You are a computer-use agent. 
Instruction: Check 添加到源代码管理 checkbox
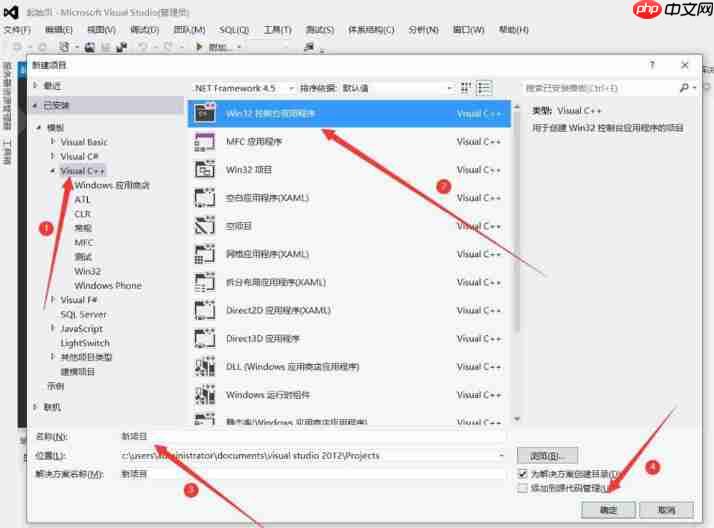(x=523, y=488)
